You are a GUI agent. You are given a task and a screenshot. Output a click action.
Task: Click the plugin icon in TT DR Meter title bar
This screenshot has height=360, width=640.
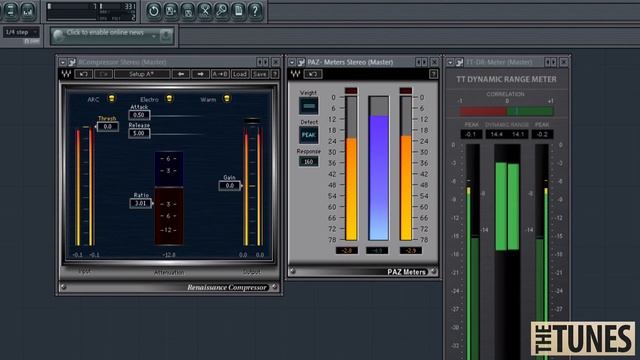click(x=460, y=62)
